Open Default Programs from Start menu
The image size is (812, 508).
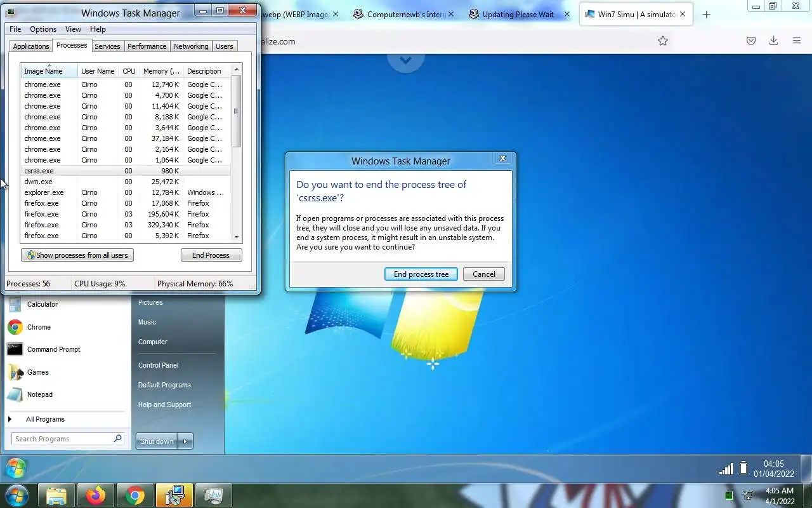point(164,385)
